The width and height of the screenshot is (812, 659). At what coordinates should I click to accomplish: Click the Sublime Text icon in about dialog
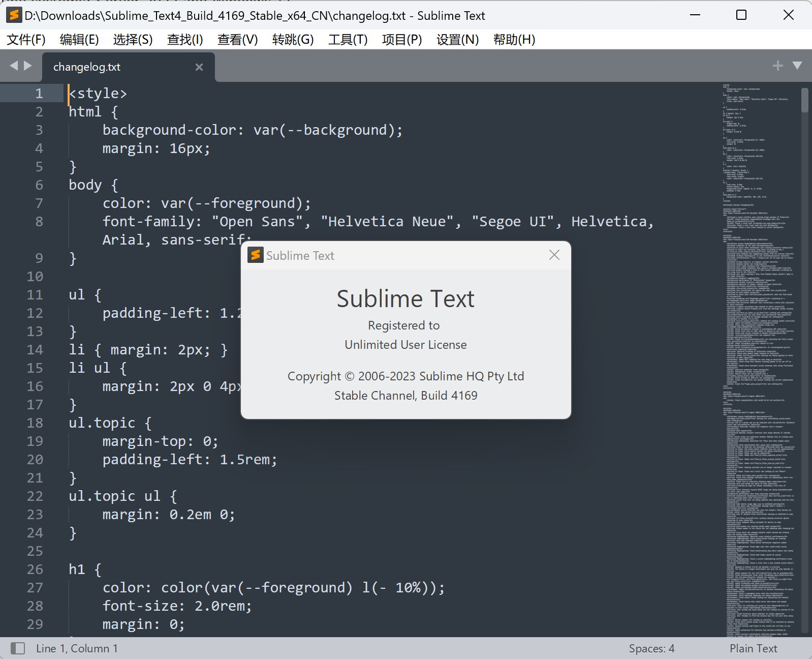click(255, 255)
